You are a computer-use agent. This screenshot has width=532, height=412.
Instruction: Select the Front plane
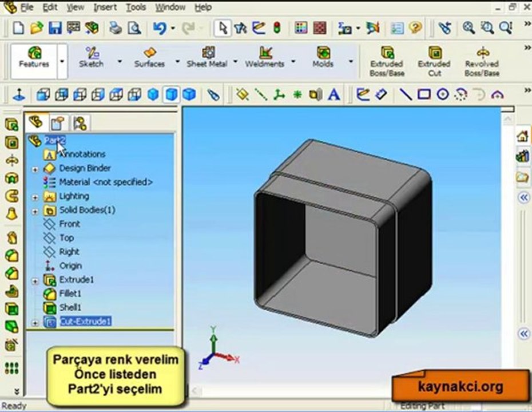click(x=69, y=224)
